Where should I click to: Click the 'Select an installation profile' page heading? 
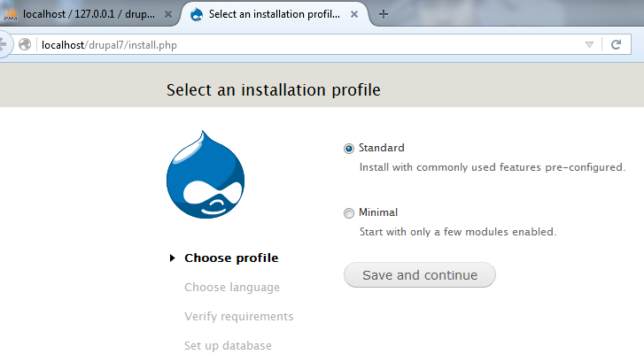pos(274,90)
